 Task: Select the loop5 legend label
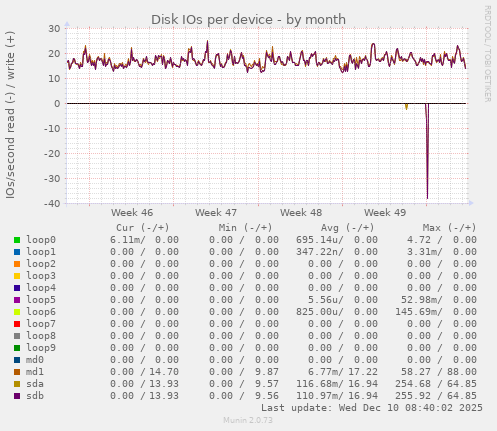(x=41, y=300)
